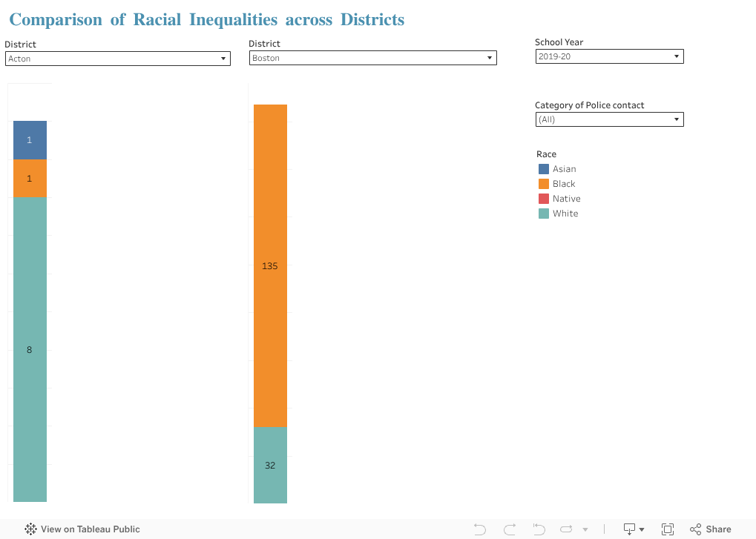Viewport: 756px width, 539px height.
Task: Click the Refresh data icon
Action: (x=567, y=529)
